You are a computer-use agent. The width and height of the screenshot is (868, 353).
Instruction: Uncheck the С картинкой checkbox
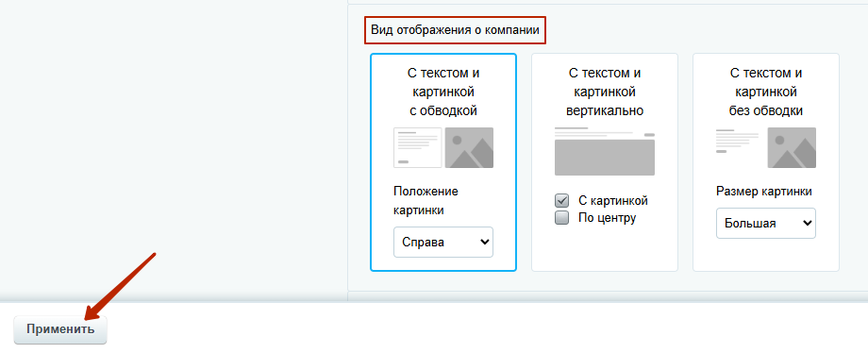(x=562, y=201)
